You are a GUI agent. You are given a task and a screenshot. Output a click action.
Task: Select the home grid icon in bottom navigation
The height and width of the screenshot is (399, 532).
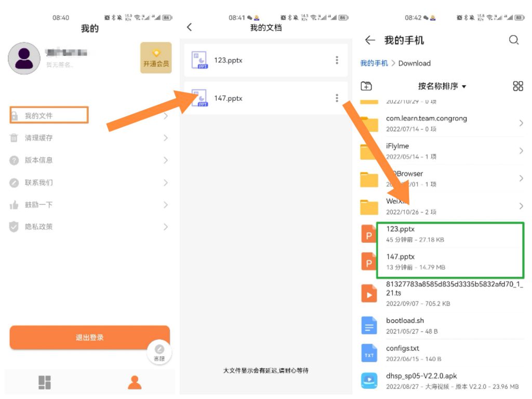click(x=46, y=381)
